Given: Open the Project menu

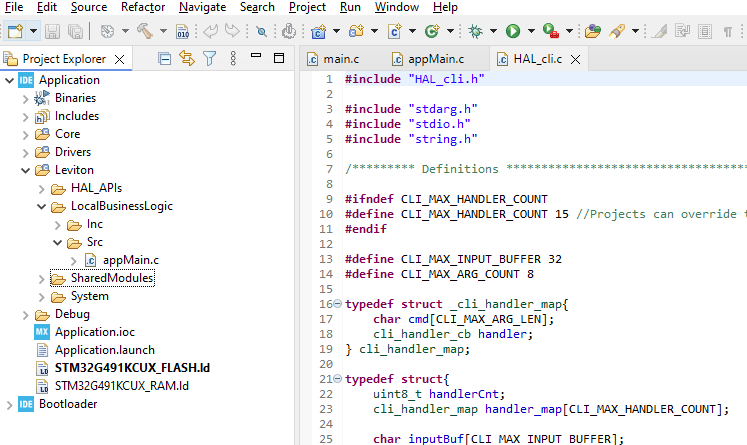Looking at the screenshot, I should click(x=307, y=7).
